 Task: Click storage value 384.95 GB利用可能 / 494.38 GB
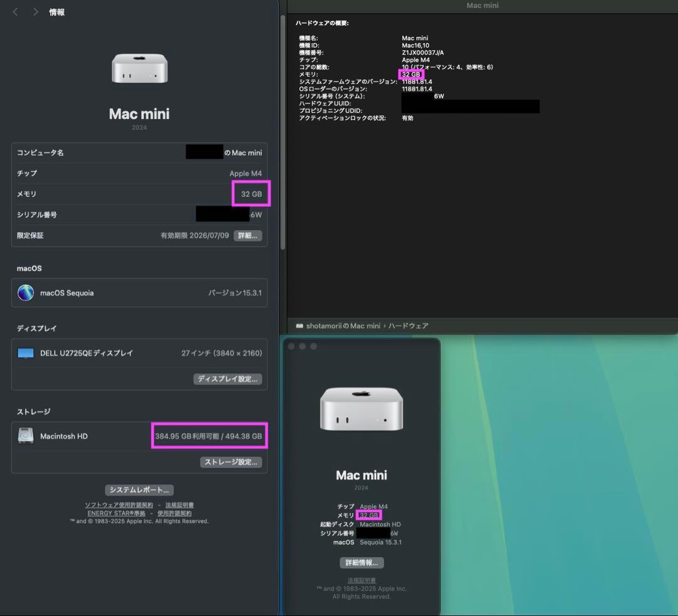(x=208, y=437)
